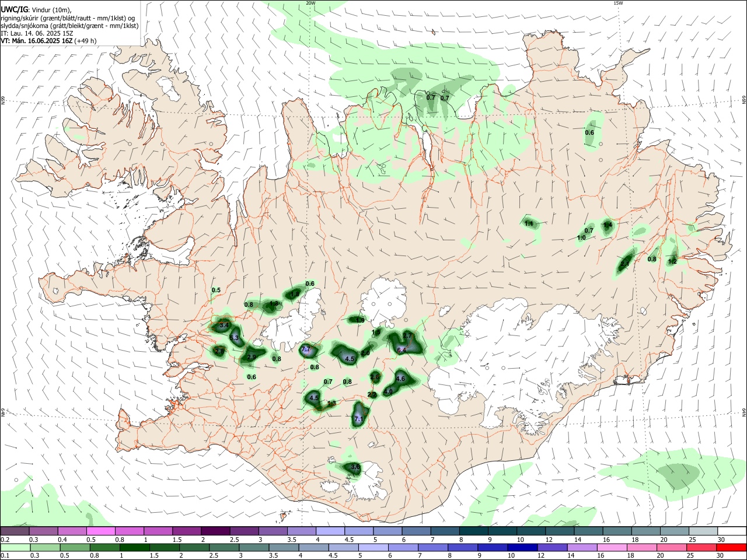Click the 6.4 precipitation label
This screenshot has height=560, width=747.
(x=402, y=350)
